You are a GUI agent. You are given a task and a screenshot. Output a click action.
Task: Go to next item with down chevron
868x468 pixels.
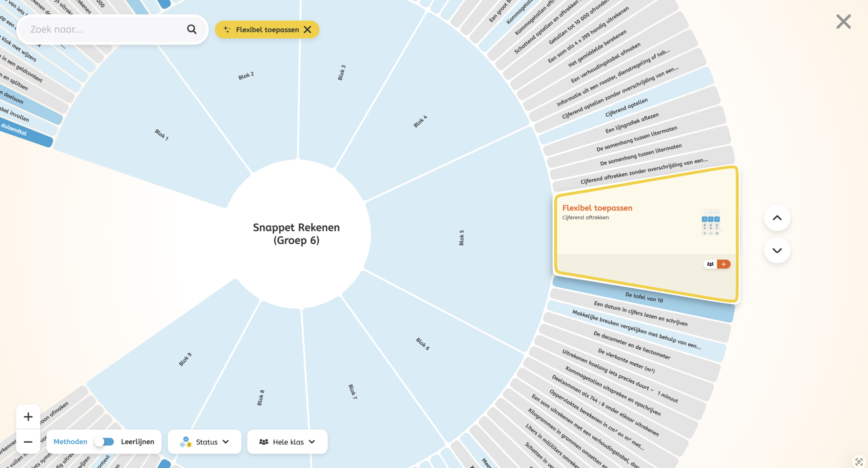pyautogui.click(x=777, y=250)
